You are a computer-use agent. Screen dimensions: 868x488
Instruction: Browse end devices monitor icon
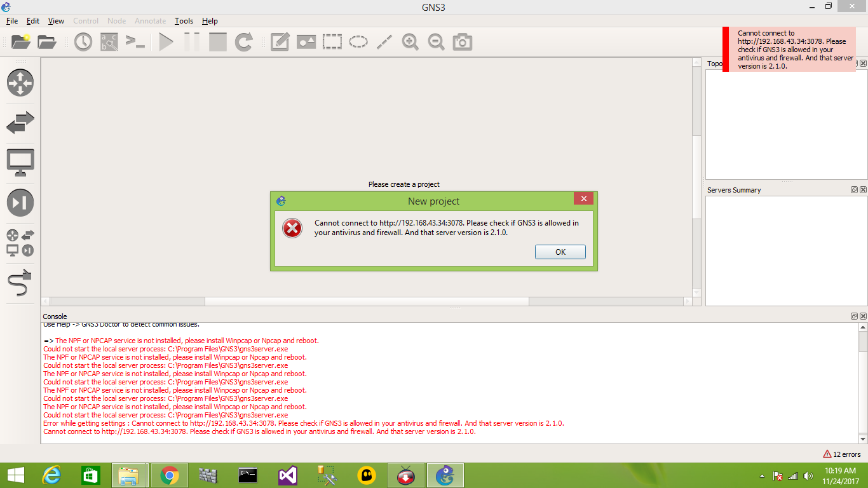[x=20, y=163]
